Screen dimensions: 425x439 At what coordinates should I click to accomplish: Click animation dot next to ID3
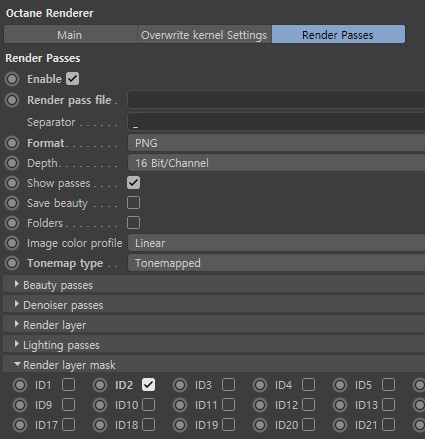tap(180, 385)
